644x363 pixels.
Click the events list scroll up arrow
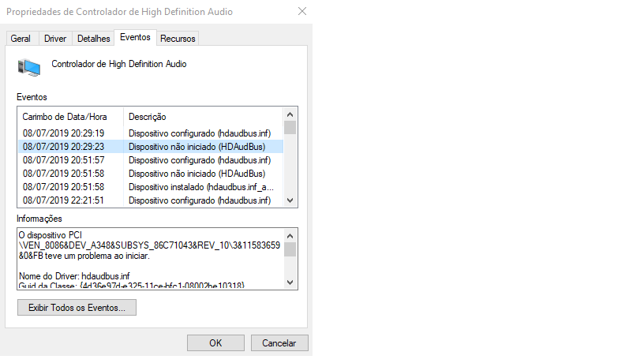[x=290, y=114]
